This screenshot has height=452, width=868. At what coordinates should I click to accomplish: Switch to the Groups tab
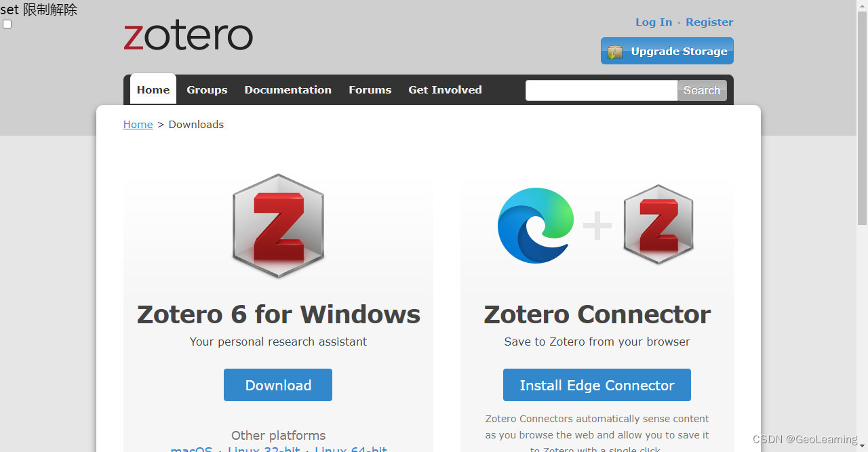coord(207,89)
